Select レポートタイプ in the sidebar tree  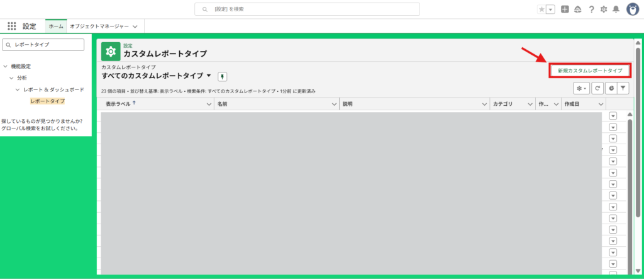pyautogui.click(x=47, y=101)
